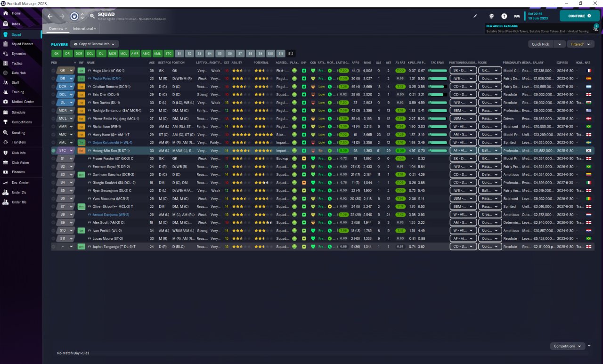Viewport: 603px width, 364px height.
Task: Toggle pick selection for Harry Kane row
Action: [54, 135]
